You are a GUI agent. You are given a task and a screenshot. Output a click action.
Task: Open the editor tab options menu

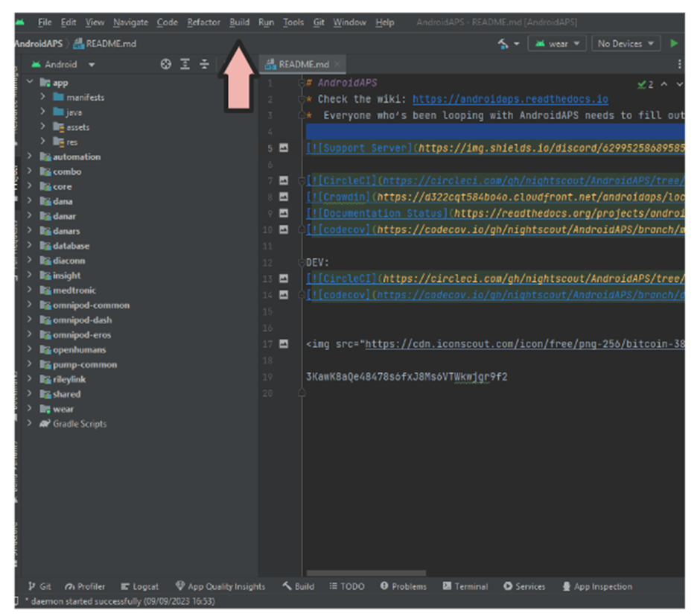[x=679, y=64]
